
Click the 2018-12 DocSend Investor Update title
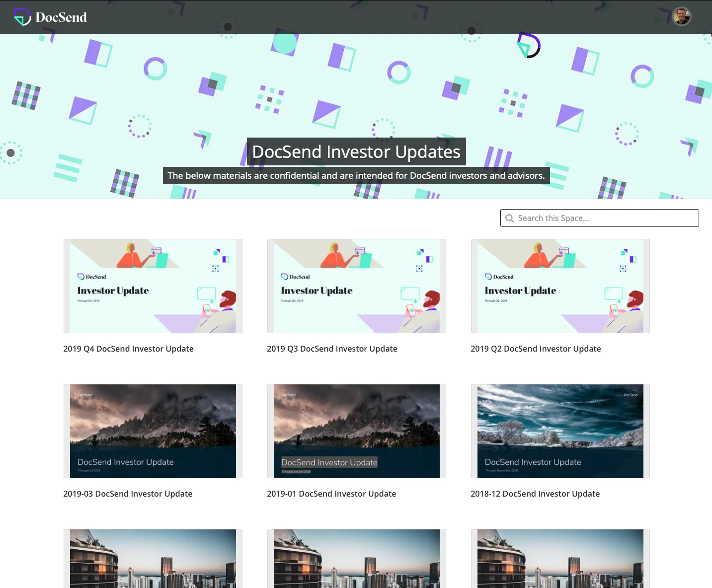pos(535,494)
